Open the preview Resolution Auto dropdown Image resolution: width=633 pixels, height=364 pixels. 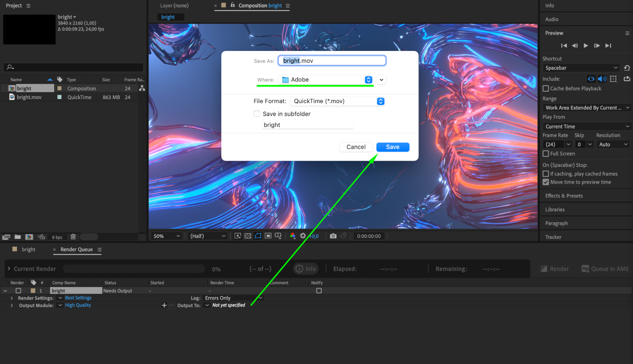(x=614, y=145)
